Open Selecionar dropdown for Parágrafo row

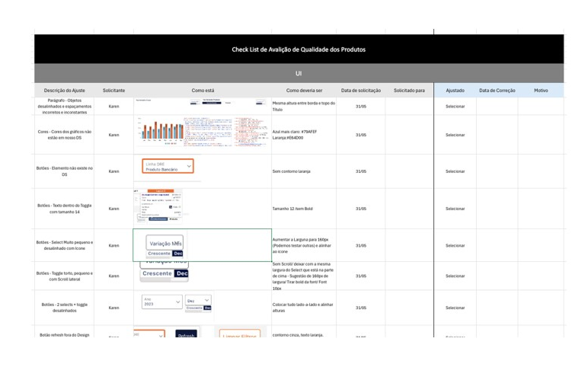(x=455, y=107)
